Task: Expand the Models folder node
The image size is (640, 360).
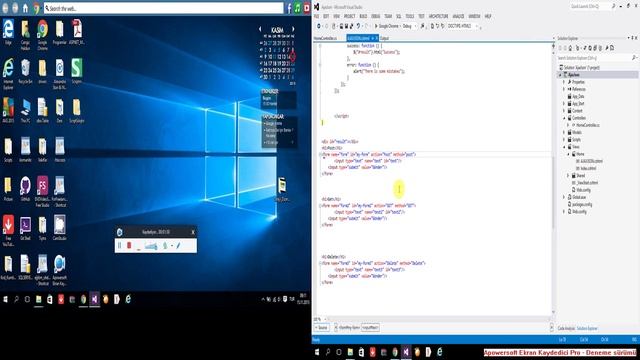Action: 564,132
